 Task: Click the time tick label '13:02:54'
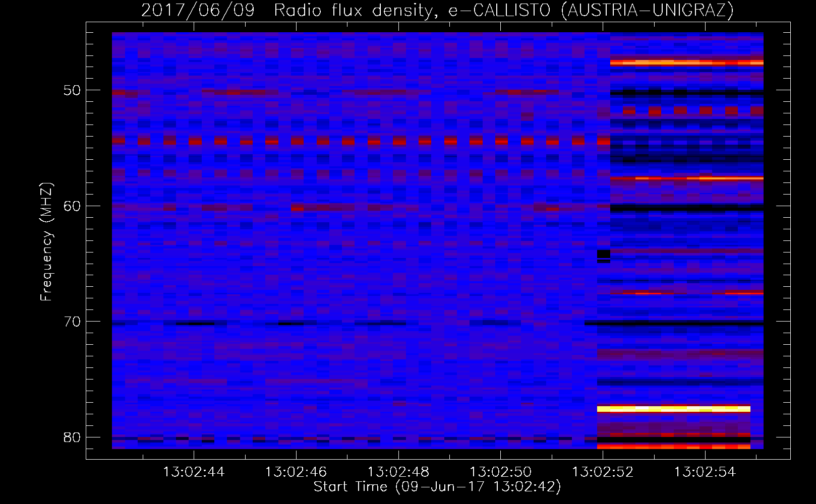705,473
